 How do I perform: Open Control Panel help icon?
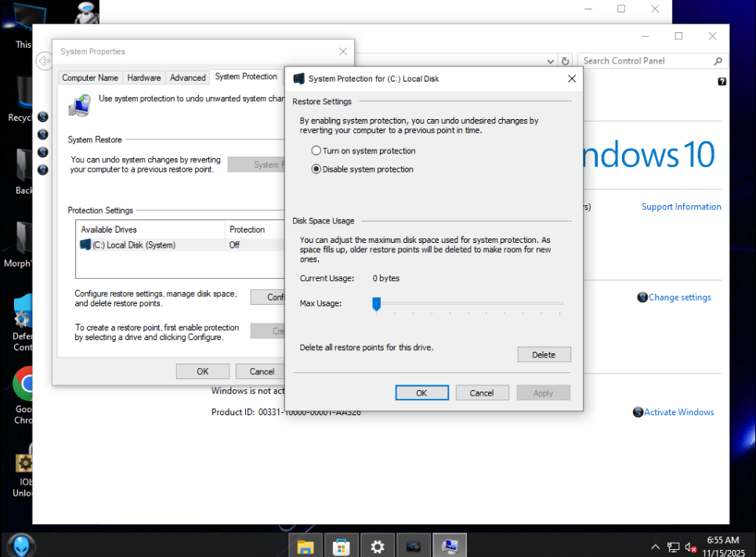(722, 81)
